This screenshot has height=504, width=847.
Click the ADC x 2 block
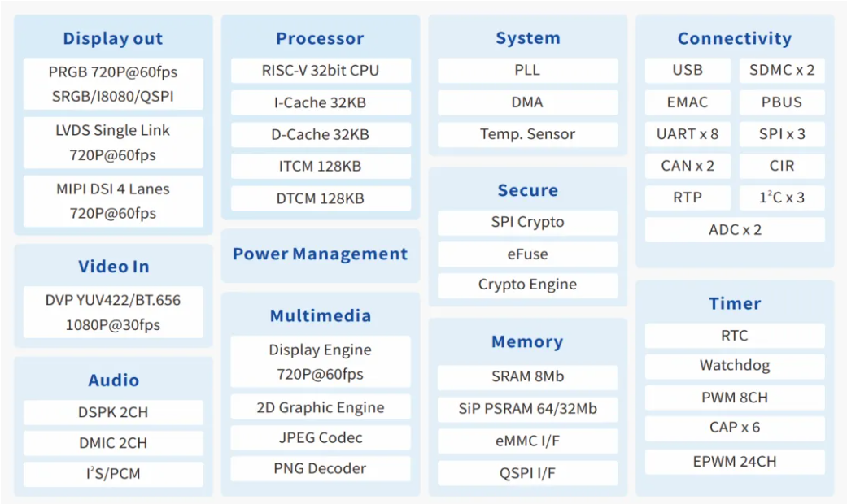735,230
